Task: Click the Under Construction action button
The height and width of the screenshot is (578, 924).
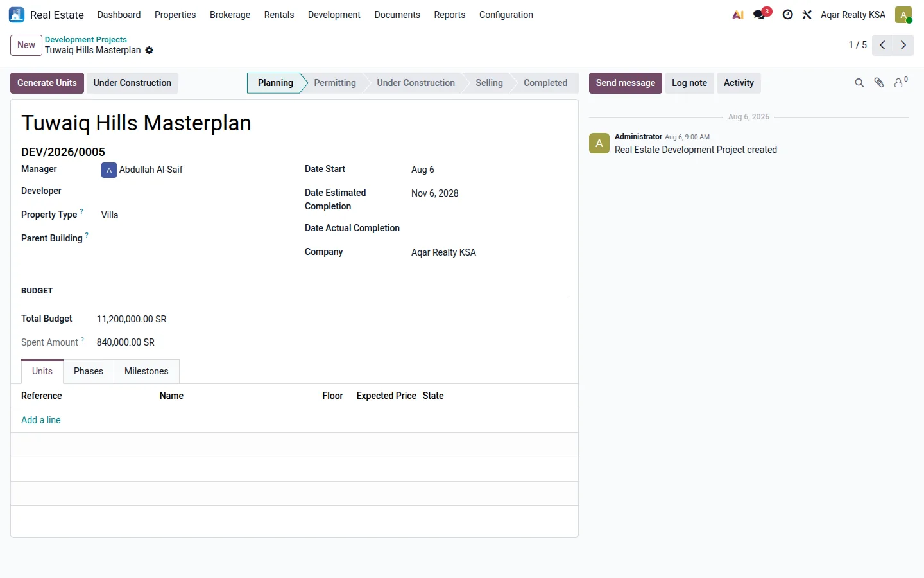Action: click(132, 83)
